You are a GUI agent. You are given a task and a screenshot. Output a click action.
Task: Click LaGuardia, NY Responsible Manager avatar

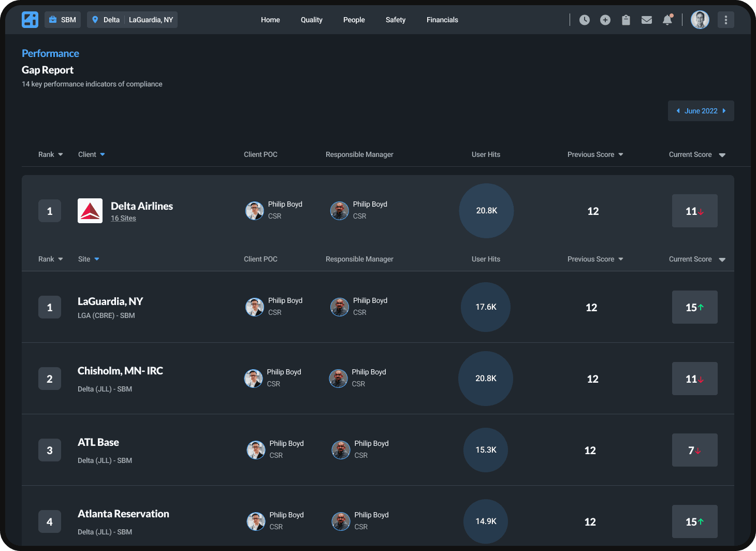[339, 307]
